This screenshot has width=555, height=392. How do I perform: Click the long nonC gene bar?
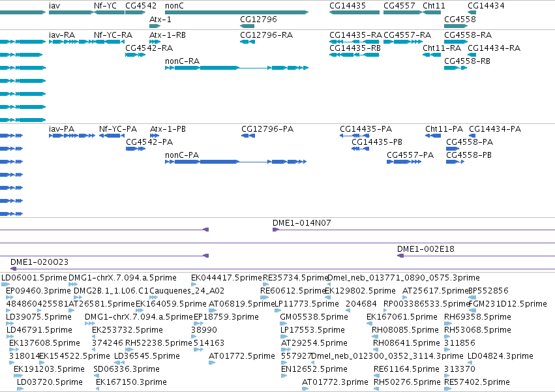(x=237, y=12)
